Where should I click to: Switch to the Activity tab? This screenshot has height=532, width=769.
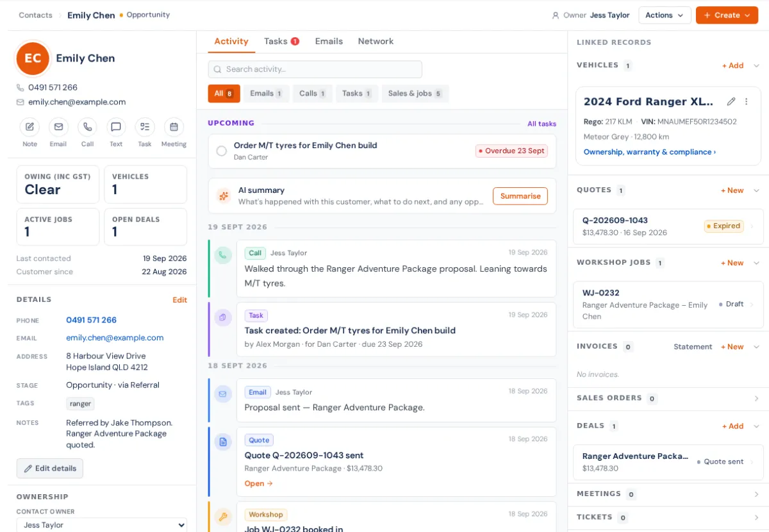click(x=231, y=41)
